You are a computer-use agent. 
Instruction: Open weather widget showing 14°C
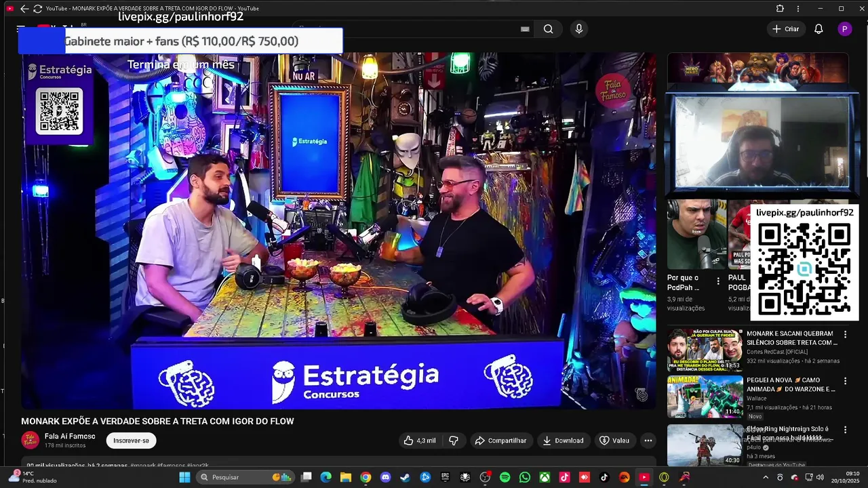tap(32, 477)
